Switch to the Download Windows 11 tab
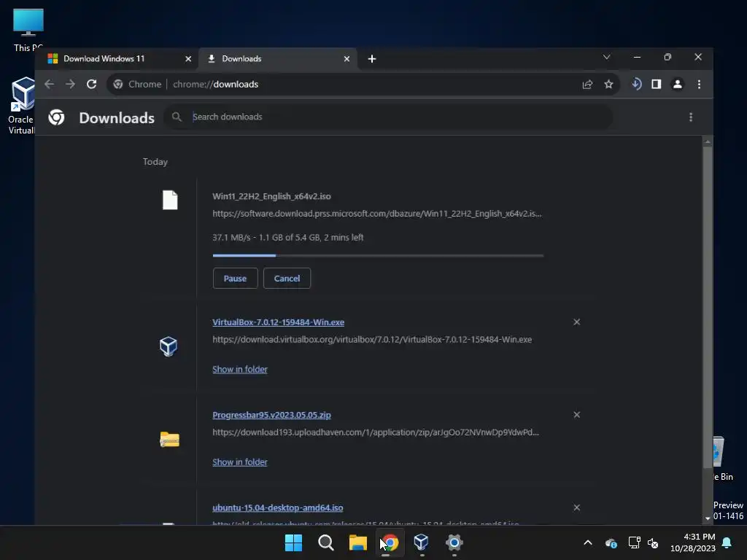747x560 pixels. [x=117, y=58]
